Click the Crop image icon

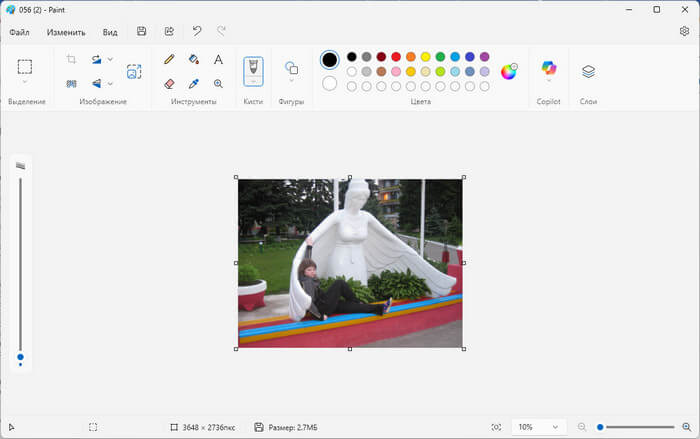point(71,60)
